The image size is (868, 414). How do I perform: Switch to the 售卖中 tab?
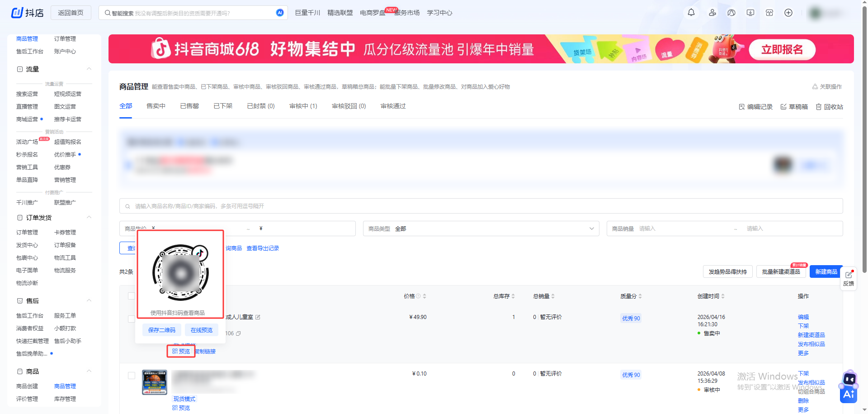[156, 106]
